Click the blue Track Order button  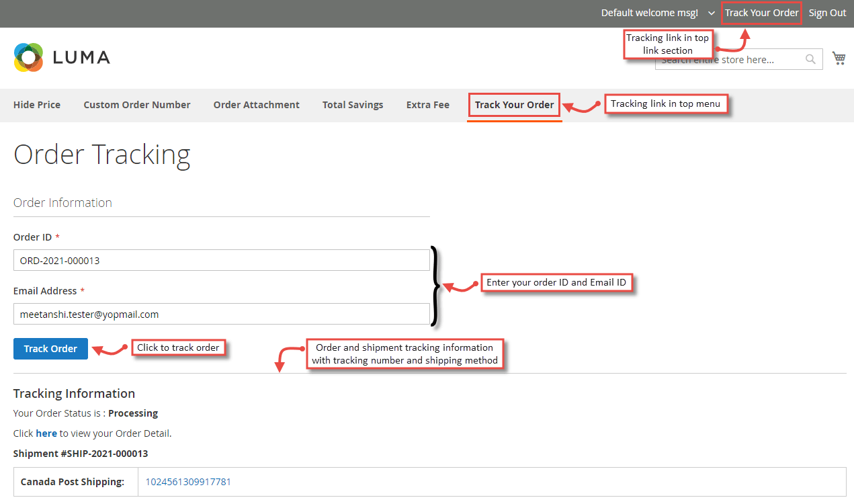[x=50, y=348]
